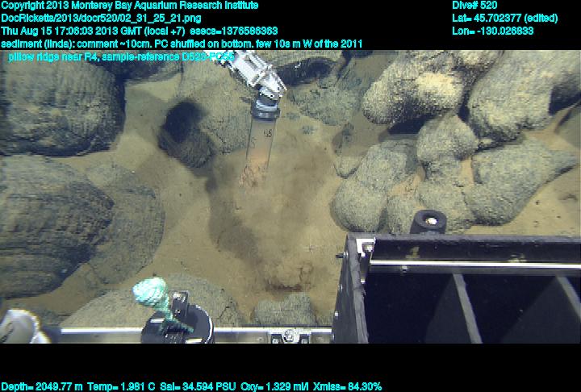Click the black knob atop the sample box
The image size is (581, 392).
428,219
